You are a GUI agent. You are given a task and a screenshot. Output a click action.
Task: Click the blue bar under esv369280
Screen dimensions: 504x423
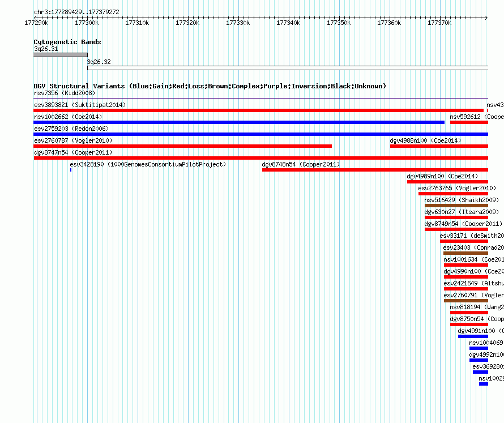pyautogui.click(x=480, y=372)
